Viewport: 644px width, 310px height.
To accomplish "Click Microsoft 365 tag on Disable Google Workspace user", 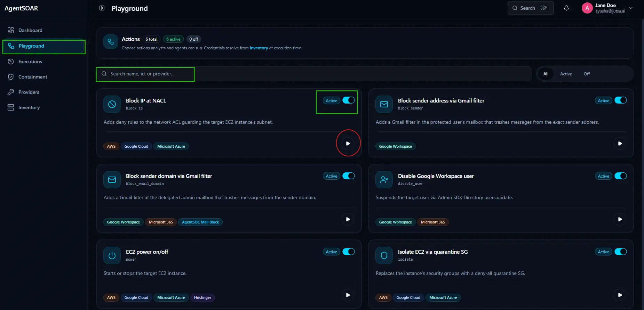I will (x=433, y=222).
